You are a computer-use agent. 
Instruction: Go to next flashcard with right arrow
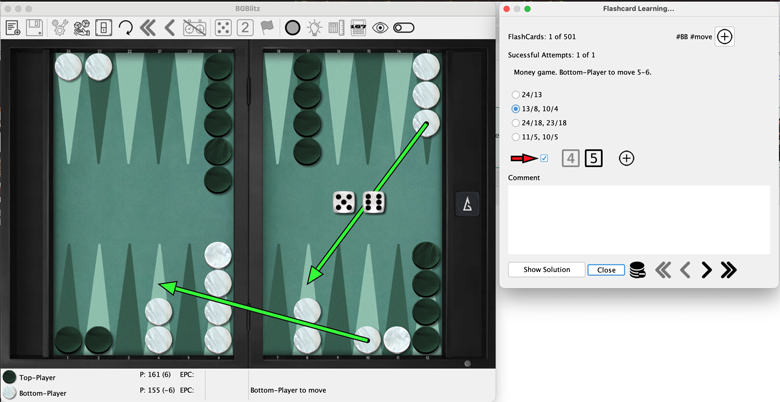click(707, 270)
